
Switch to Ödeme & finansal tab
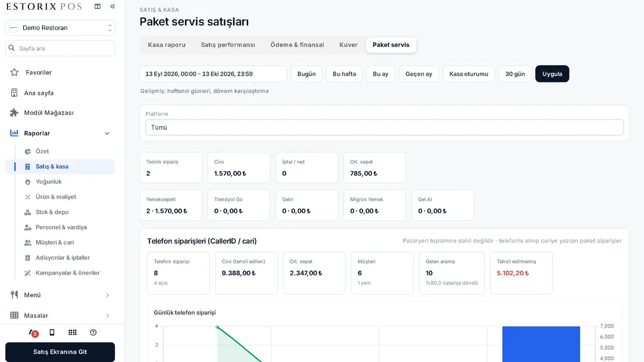coord(297,45)
